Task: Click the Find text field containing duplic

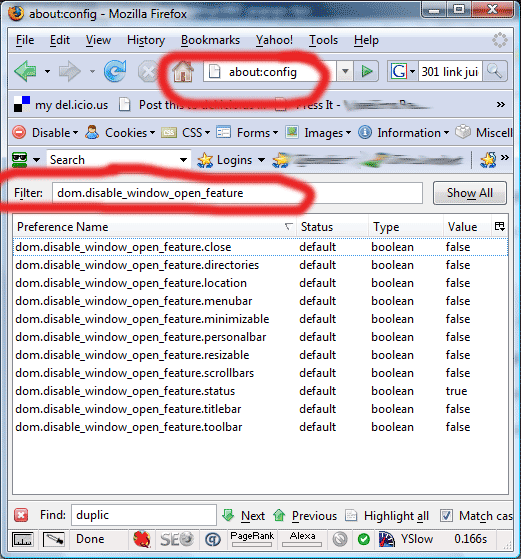Action: coord(144,515)
